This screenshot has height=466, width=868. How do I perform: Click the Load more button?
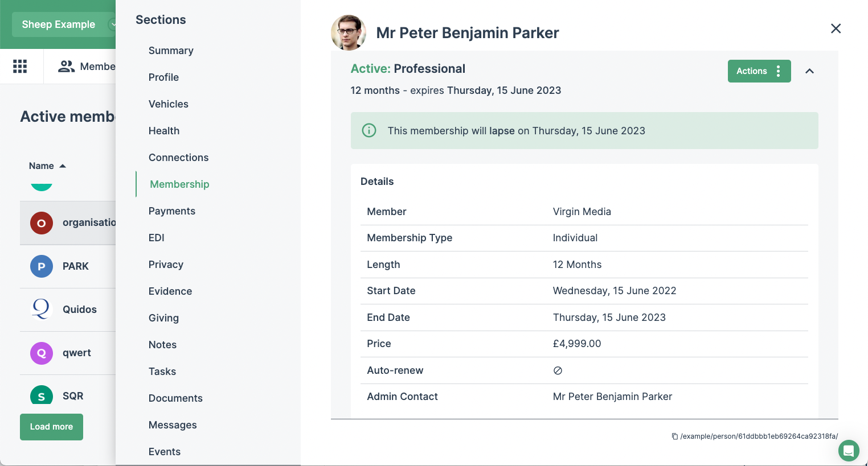51,427
